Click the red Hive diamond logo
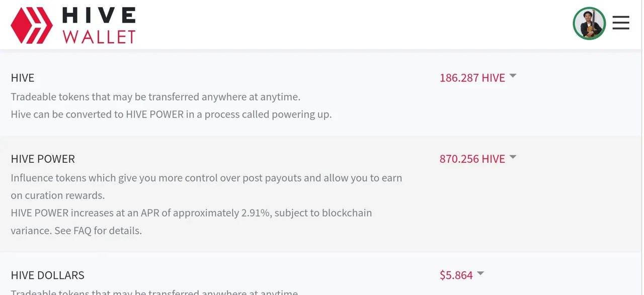The width and height of the screenshot is (644, 295). [x=32, y=25]
